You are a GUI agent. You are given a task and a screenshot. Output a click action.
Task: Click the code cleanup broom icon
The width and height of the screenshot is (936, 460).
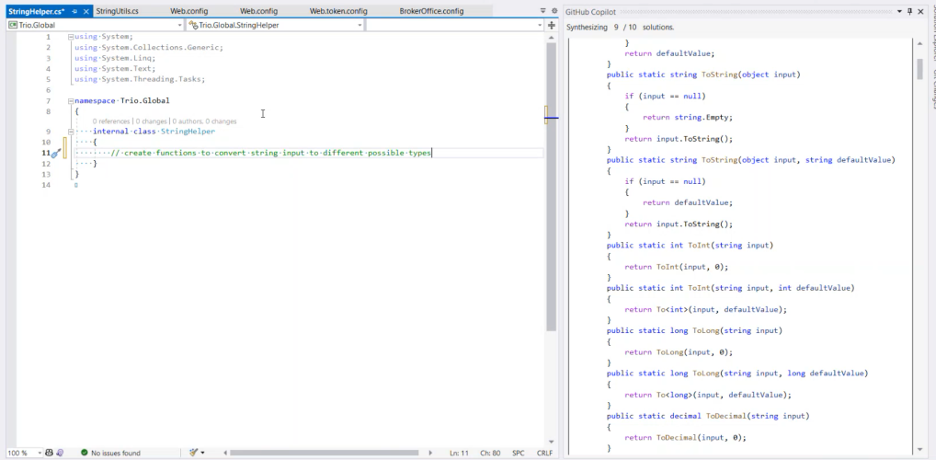[195, 453]
